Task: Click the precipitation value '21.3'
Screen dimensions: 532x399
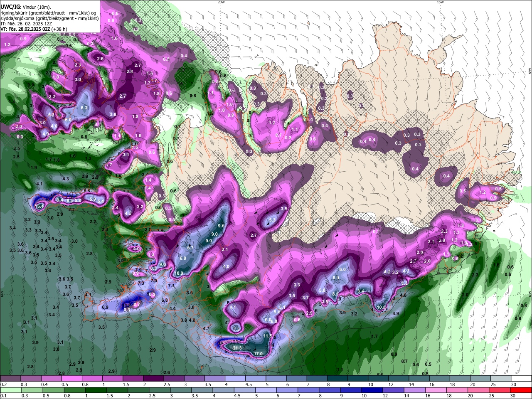Action: (237, 348)
